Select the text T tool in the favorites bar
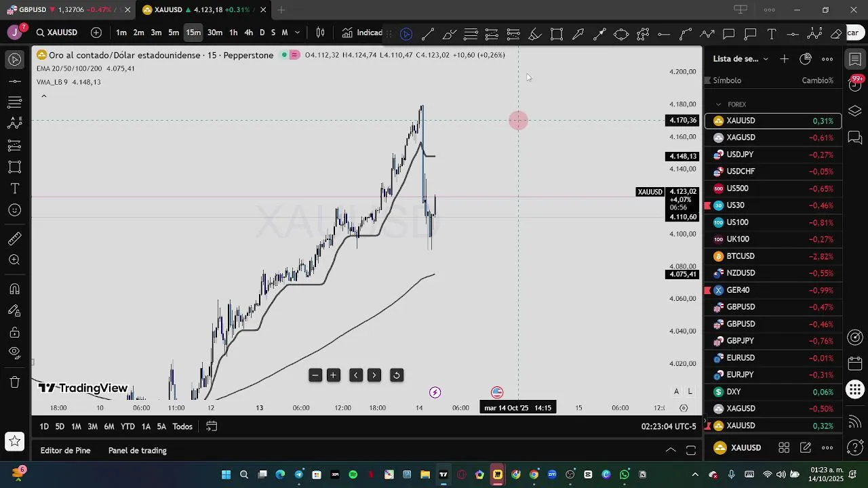 [x=772, y=34]
